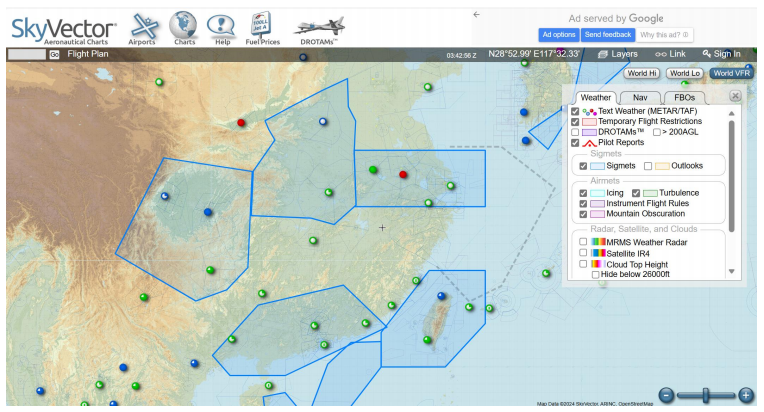Enable MRMS Weather Radar checkbox
This screenshot has height=412, width=764.
coord(583,241)
